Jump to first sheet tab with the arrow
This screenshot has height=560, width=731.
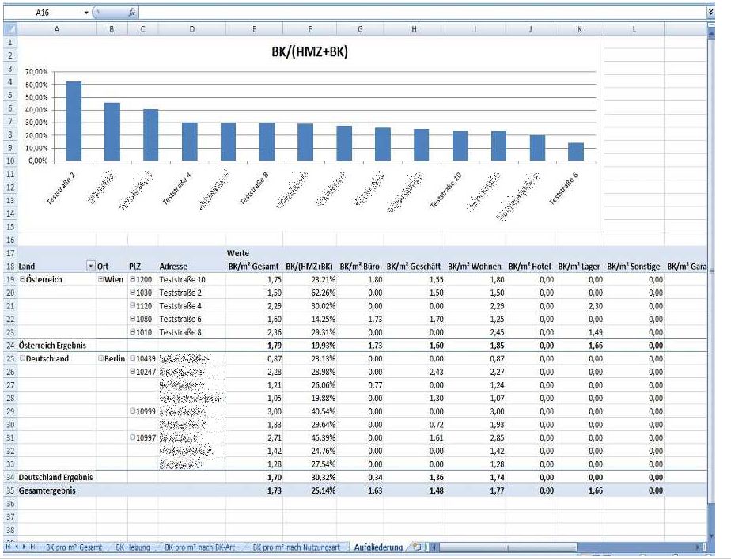click(x=9, y=547)
